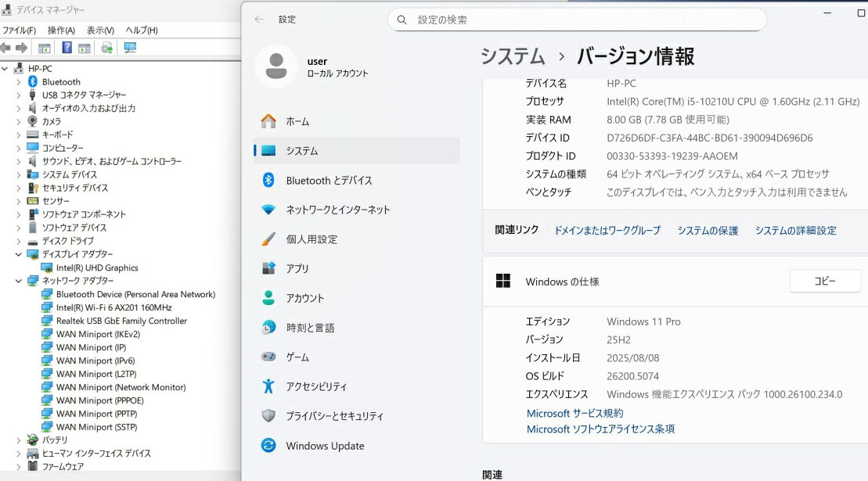
Task: Open the 表示(V) menu
Action: 100,30
